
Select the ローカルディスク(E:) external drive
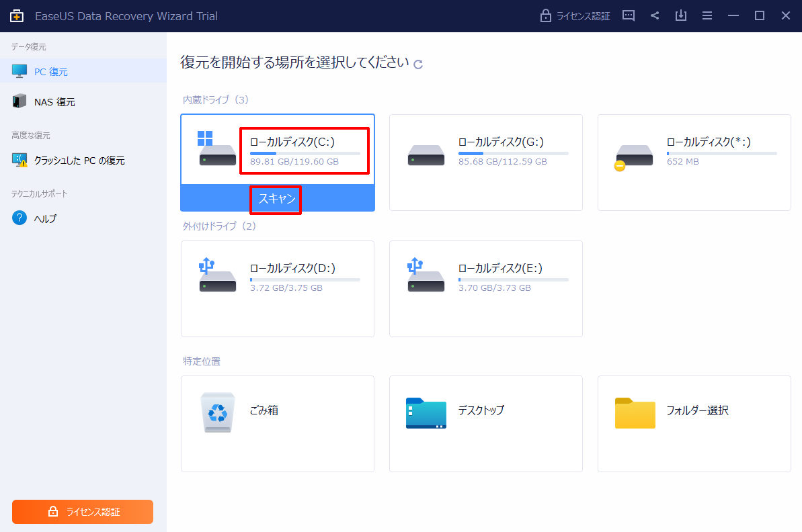485,288
